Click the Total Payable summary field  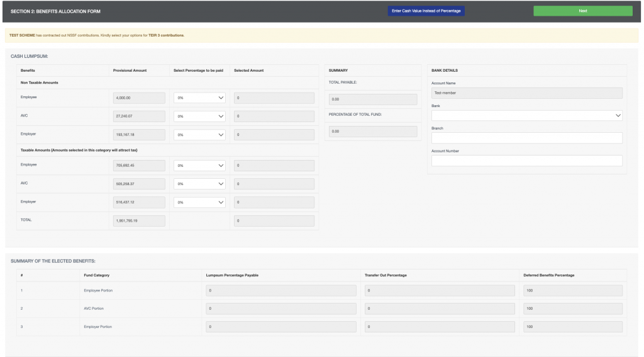(x=373, y=99)
